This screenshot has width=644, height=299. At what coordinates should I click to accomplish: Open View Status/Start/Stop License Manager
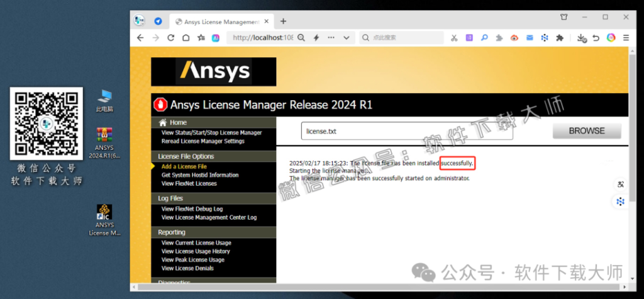[x=211, y=132]
